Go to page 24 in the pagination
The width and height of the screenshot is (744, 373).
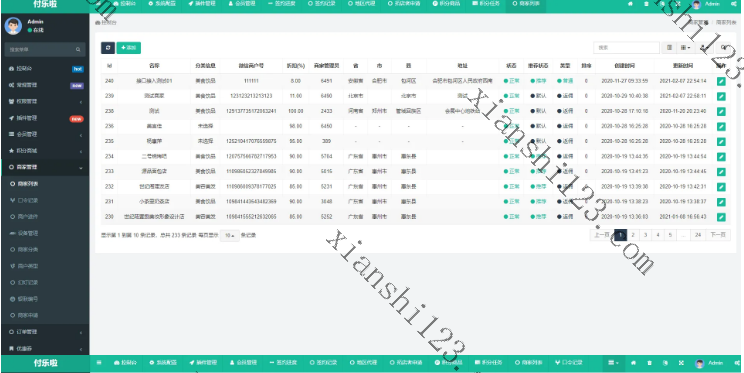(x=698, y=235)
